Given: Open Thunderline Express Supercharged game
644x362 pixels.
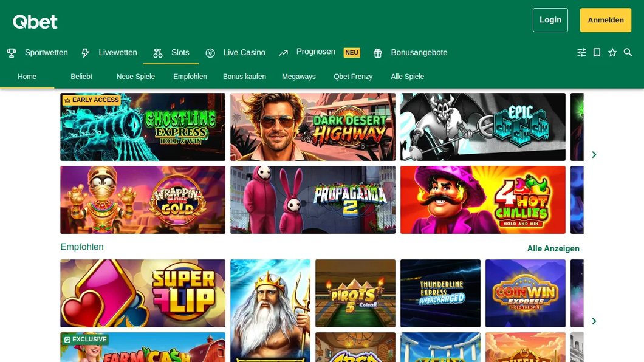Looking at the screenshot, I should pyautogui.click(x=440, y=293).
